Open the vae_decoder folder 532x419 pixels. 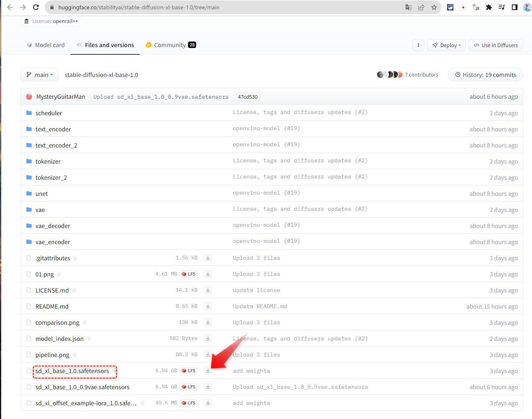pyautogui.click(x=53, y=226)
